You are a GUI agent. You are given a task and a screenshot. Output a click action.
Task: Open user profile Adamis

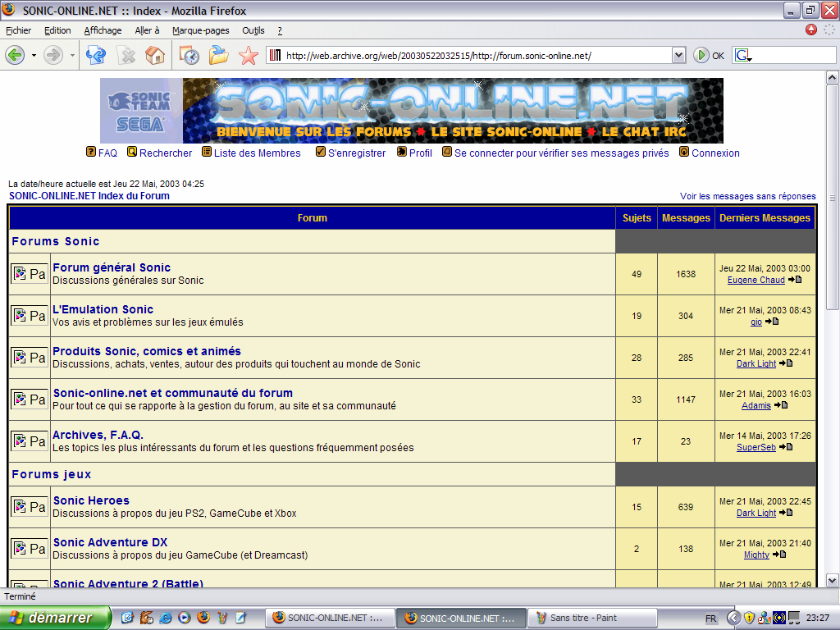(756, 405)
